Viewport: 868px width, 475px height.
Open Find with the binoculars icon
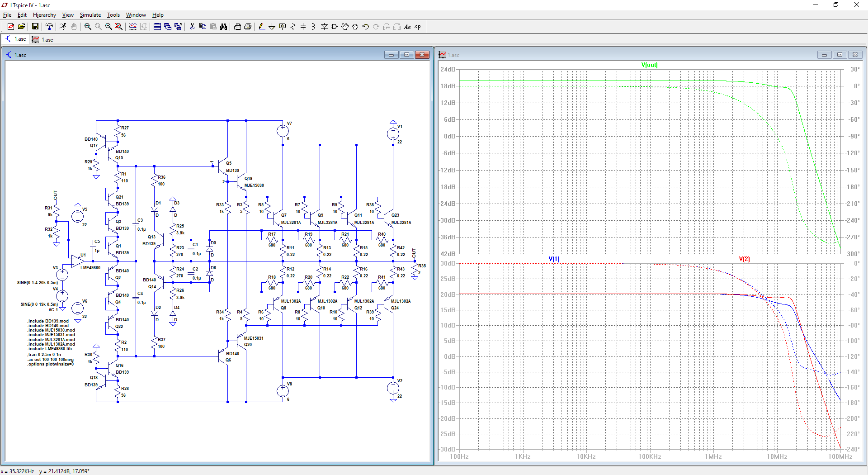(223, 27)
